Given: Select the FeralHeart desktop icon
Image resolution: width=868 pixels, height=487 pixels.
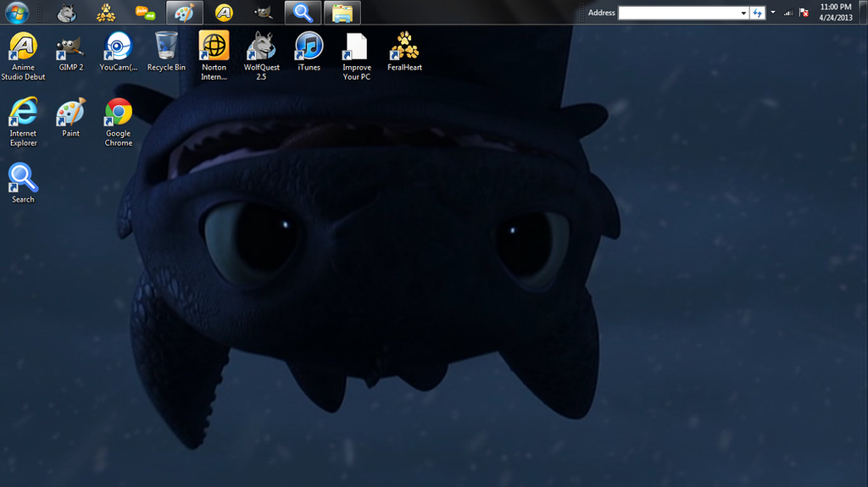Looking at the screenshot, I should pyautogui.click(x=404, y=52).
